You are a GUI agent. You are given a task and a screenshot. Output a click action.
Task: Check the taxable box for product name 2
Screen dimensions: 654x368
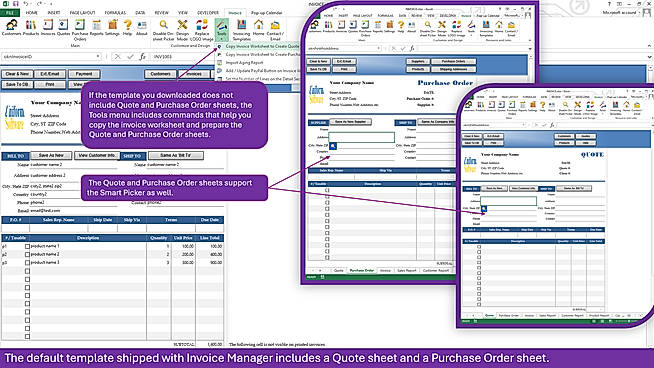pos(28,255)
